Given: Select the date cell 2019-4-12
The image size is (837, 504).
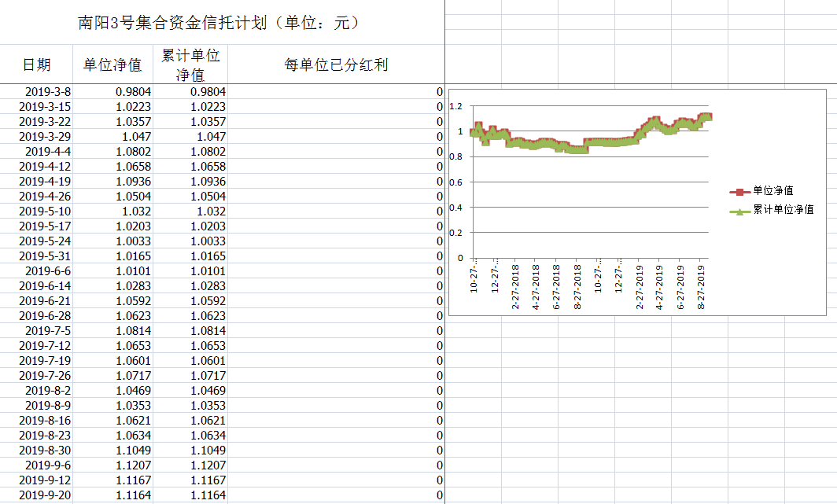Looking at the screenshot, I should coord(36,167).
